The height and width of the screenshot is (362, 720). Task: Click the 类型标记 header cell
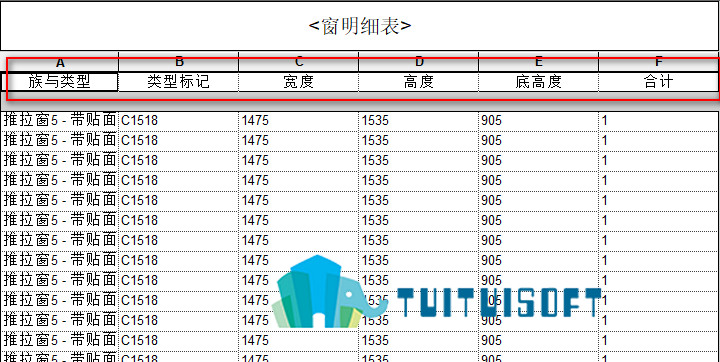179,82
